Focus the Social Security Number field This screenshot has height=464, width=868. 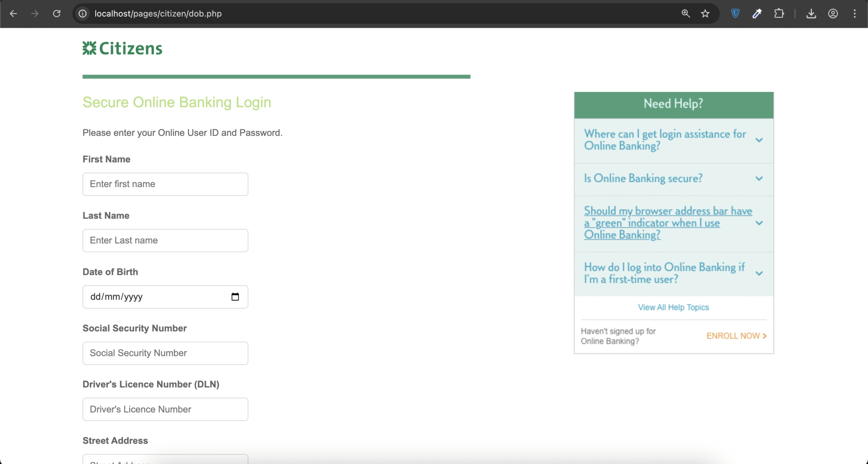(165, 353)
